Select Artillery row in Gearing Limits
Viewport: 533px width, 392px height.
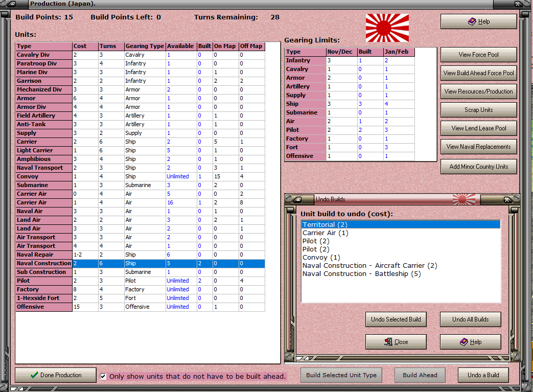tap(350, 87)
